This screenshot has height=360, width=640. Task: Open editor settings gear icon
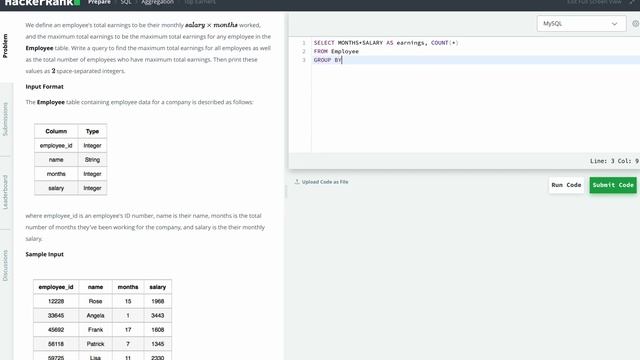636,24
